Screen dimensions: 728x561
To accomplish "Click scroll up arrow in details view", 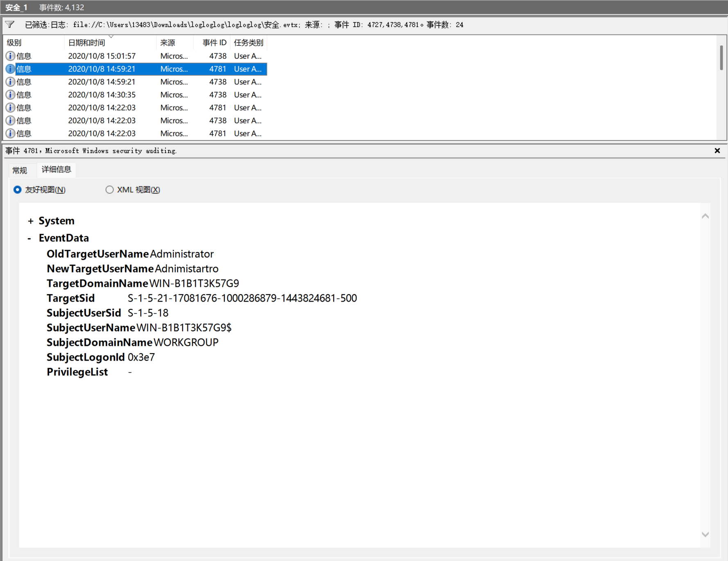I will click(705, 216).
